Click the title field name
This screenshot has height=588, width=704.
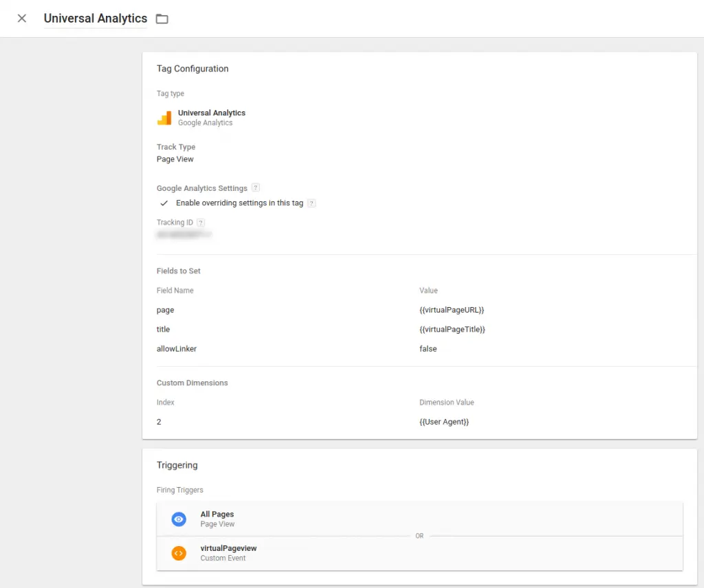click(163, 329)
